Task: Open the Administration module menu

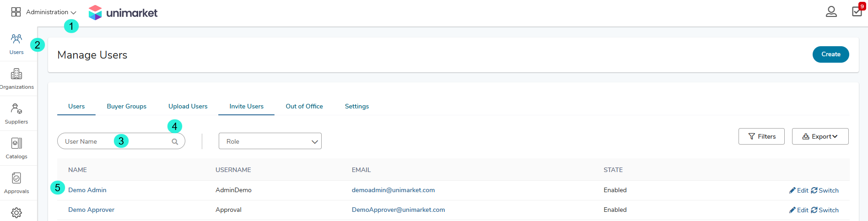Action: [51, 12]
